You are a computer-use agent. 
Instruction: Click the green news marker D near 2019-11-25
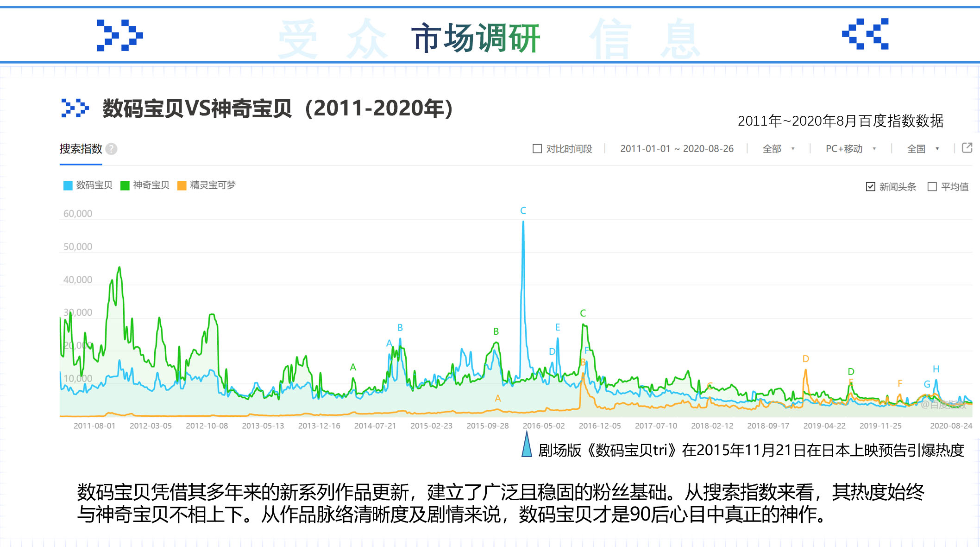851,372
